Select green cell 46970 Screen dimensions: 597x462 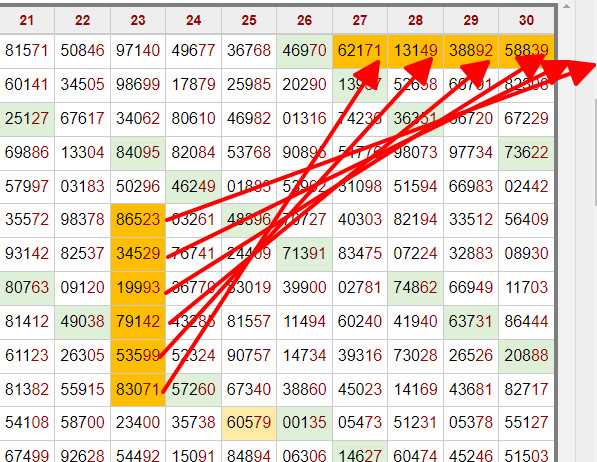[305, 51]
